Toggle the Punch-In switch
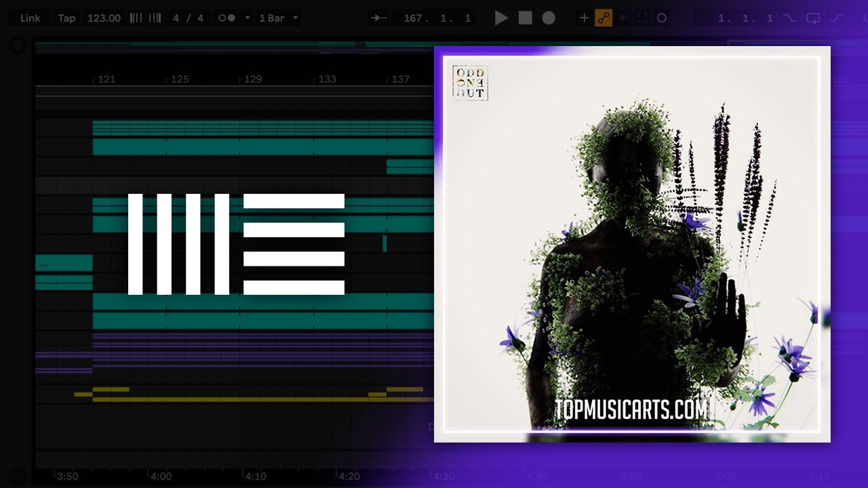The image size is (868, 488). 790,18
